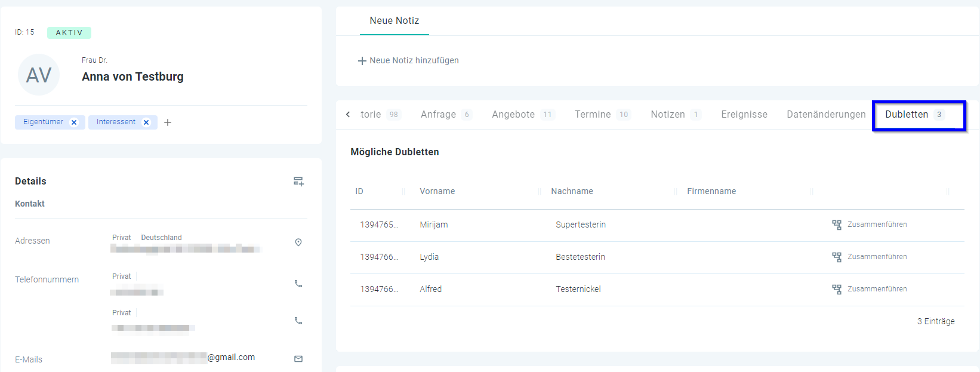Switch to the Angebote tab
This screenshot has width=980, height=372.
pyautogui.click(x=513, y=115)
